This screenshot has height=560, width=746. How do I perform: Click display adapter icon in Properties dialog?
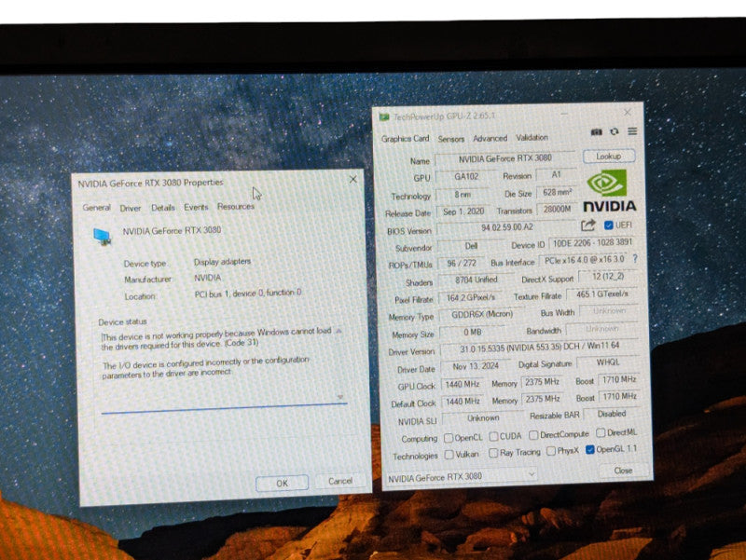pyautogui.click(x=103, y=237)
